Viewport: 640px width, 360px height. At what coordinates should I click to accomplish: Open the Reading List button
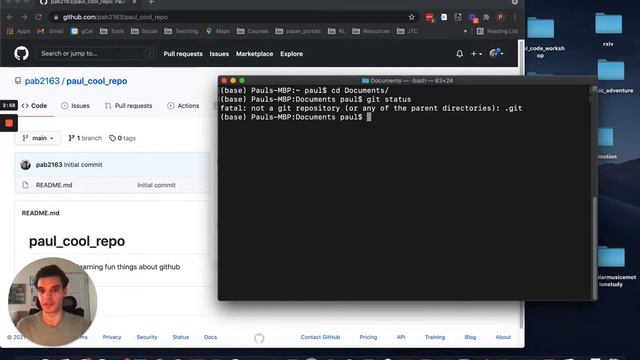tap(497, 31)
